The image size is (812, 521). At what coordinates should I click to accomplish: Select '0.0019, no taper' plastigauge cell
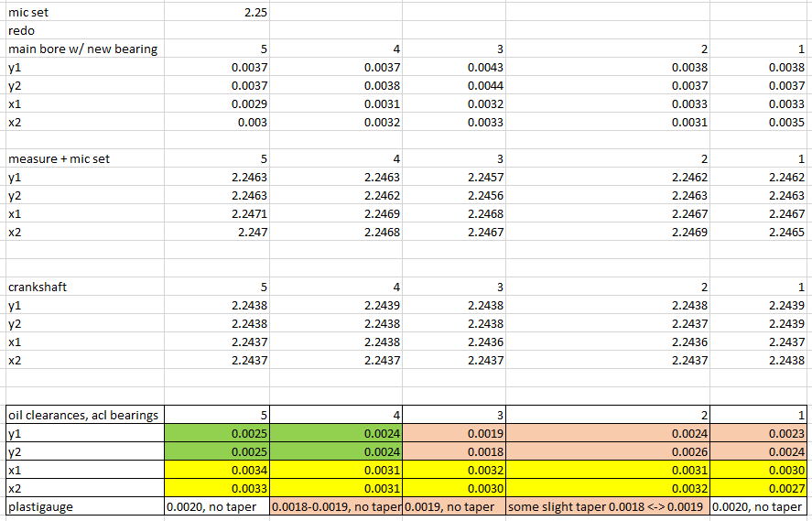(454, 506)
